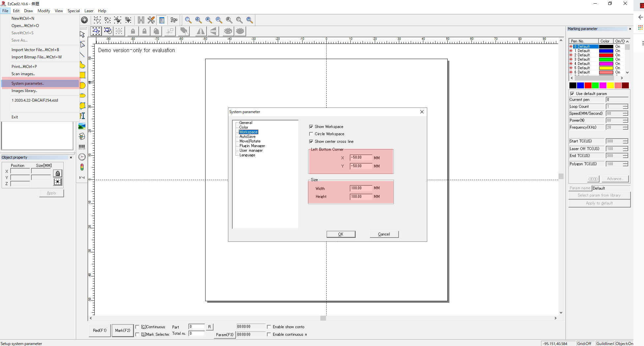This screenshot has width=644, height=346.
Task: Check the Enable continuous mode box
Action: click(269, 334)
